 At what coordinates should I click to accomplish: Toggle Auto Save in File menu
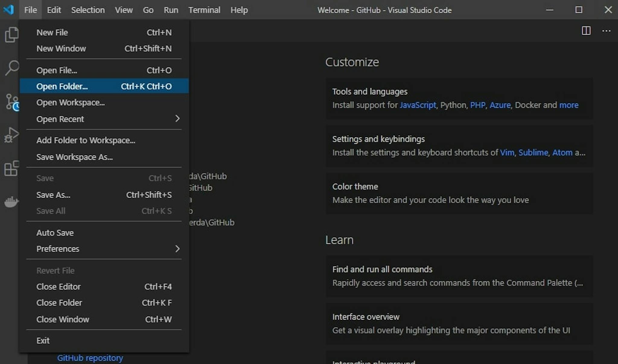point(104,233)
